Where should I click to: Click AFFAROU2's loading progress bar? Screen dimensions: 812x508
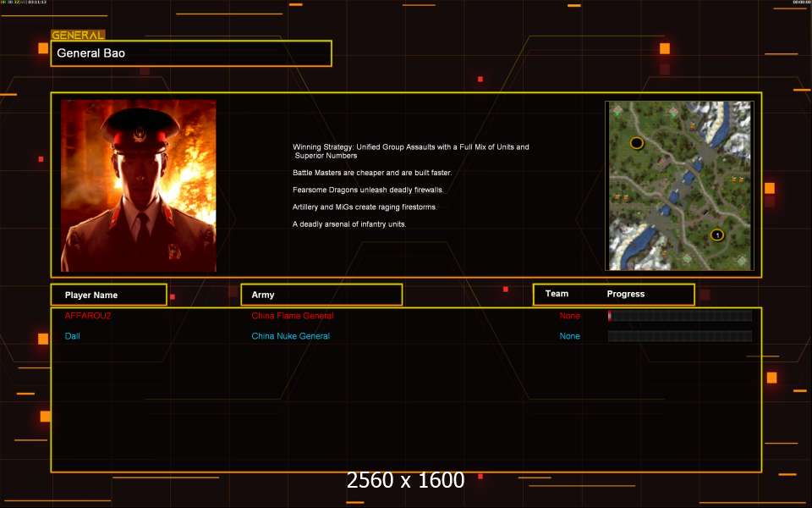click(x=679, y=316)
